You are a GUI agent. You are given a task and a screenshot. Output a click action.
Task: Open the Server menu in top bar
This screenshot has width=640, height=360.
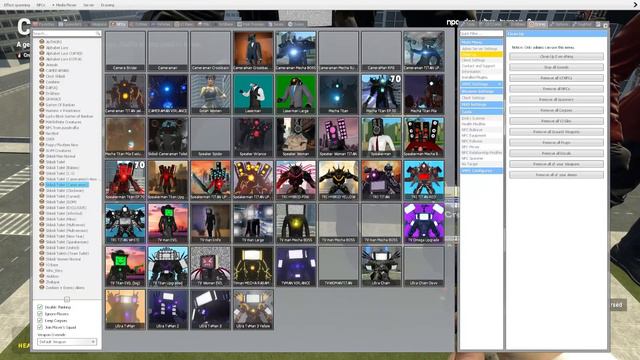pos(89,5)
